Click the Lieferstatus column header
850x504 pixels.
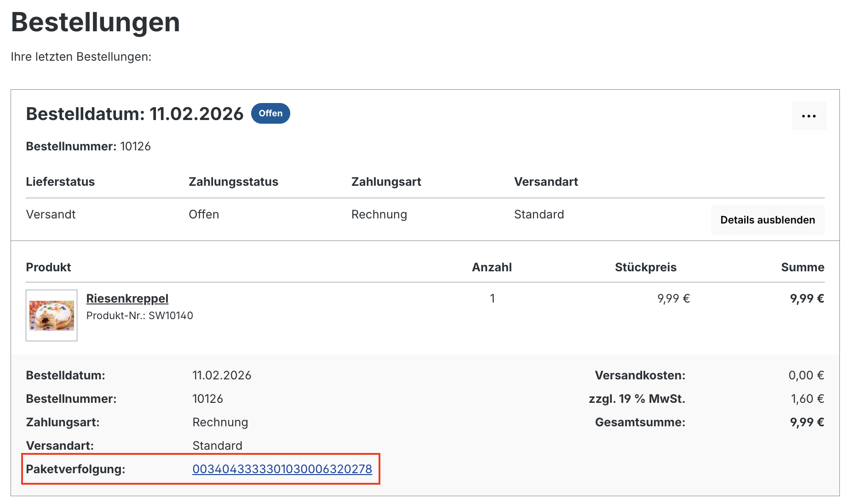(x=60, y=182)
